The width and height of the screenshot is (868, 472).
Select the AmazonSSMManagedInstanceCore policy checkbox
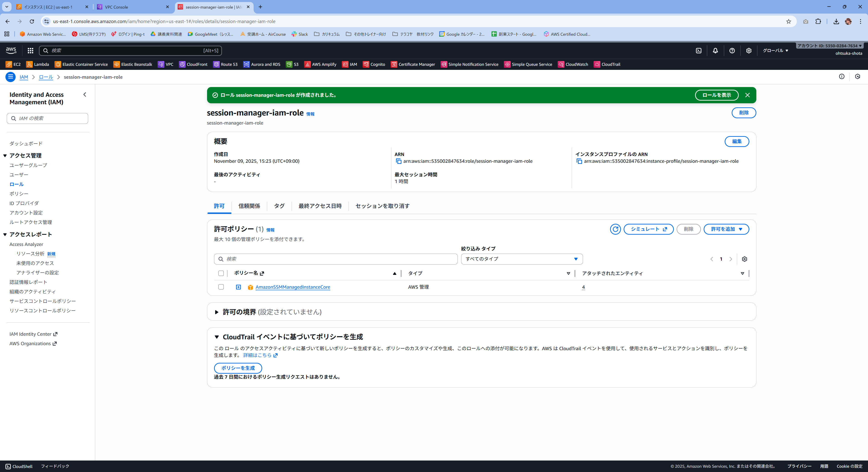coord(221,287)
